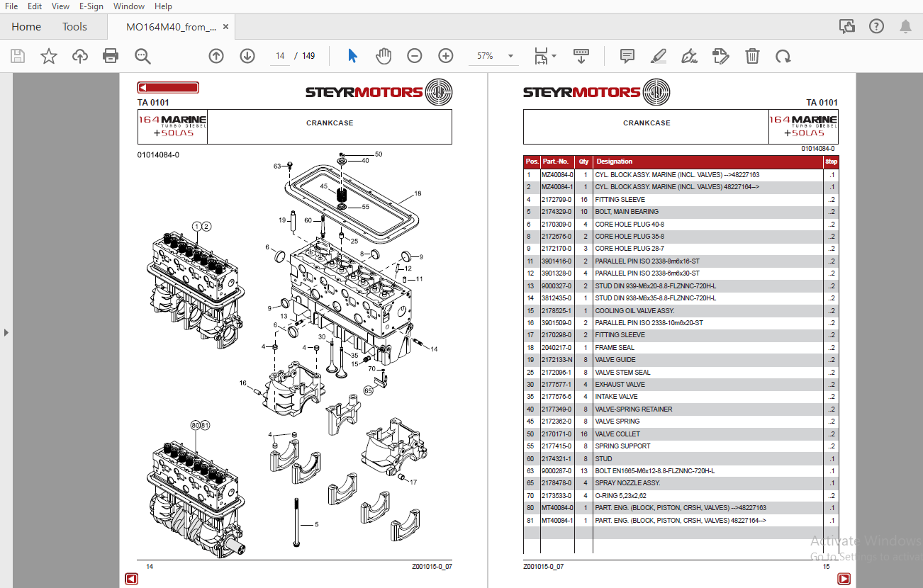Click VALVE-SPRING RETAINER designation
923x588 pixels.
click(x=634, y=409)
